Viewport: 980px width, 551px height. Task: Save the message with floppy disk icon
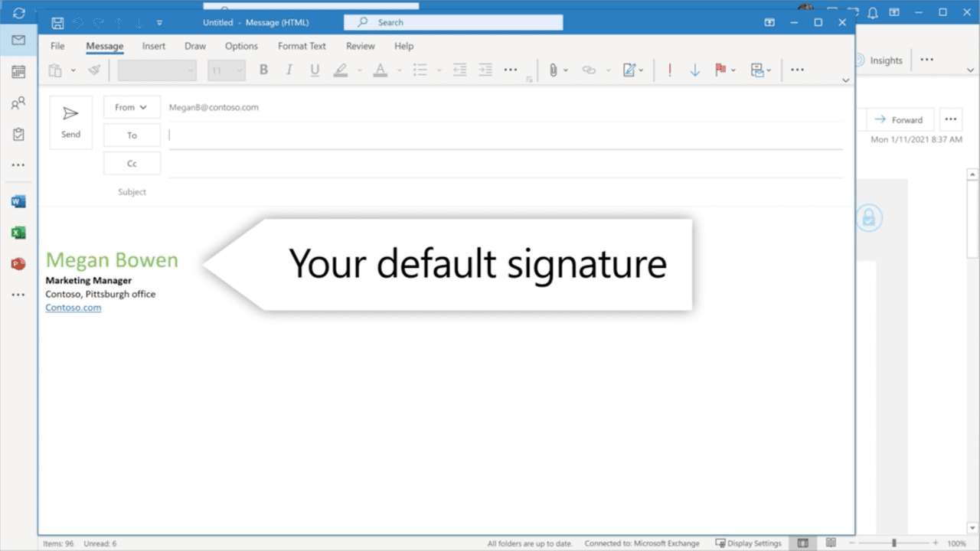57,23
